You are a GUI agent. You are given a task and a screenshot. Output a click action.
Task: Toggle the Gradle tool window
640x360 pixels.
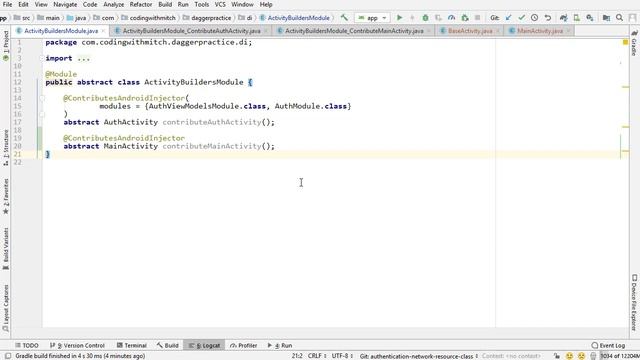(634, 43)
